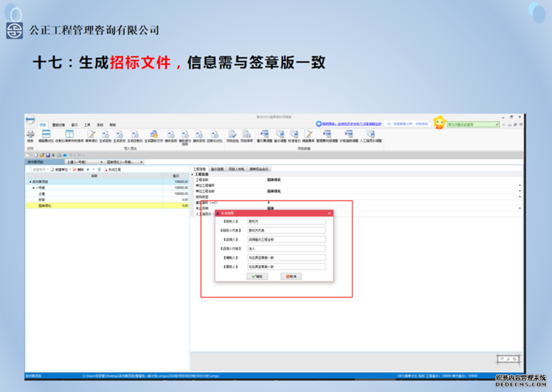Click the red X 删除 icon in the tree toolbar
This screenshot has width=552, height=392.
coord(74,169)
